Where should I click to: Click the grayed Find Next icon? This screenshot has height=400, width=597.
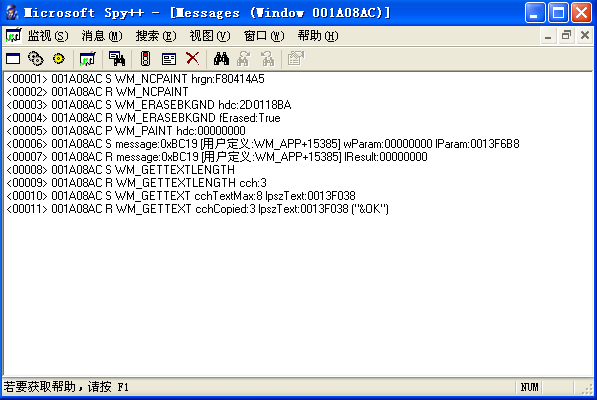[x=244, y=59]
